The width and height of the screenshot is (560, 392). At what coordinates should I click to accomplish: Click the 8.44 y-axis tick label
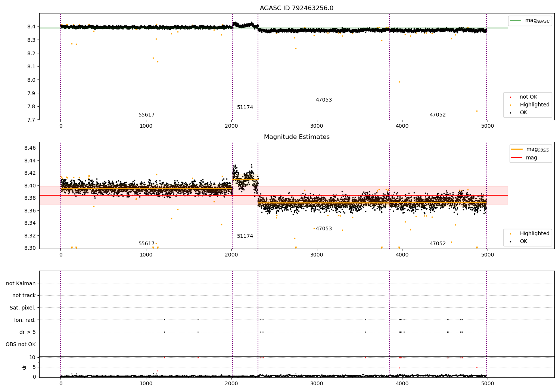[x=30, y=161]
